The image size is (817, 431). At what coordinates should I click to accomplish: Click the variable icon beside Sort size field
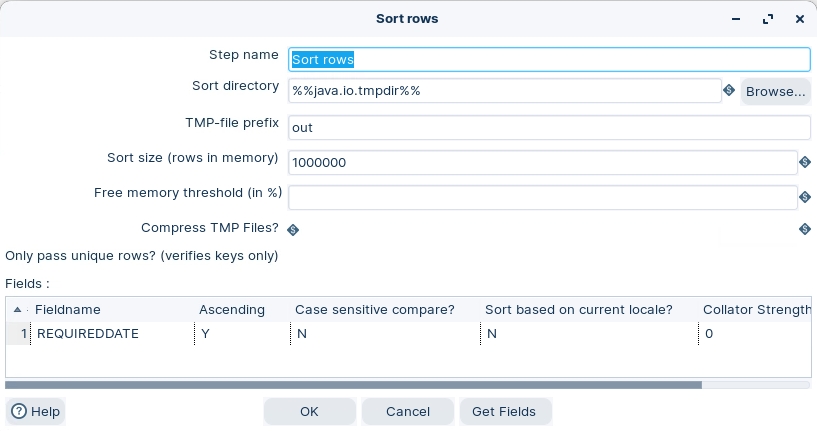[x=804, y=162]
